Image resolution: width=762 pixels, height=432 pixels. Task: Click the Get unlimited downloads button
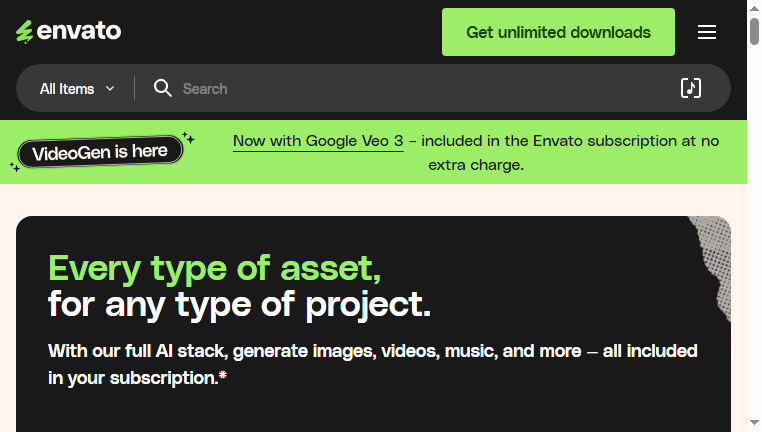tap(558, 32)
